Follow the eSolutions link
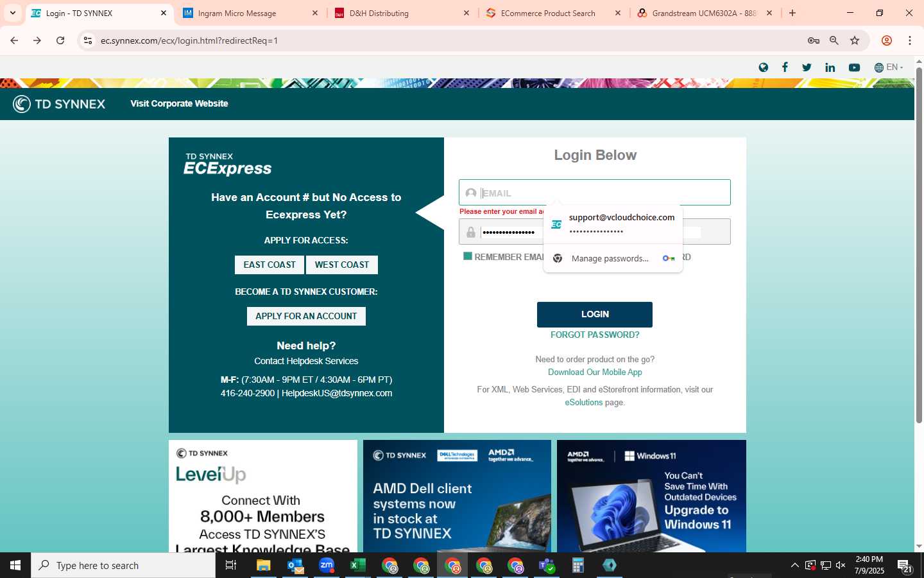Viewport: 924px width, 578px height. click(583, 403)
